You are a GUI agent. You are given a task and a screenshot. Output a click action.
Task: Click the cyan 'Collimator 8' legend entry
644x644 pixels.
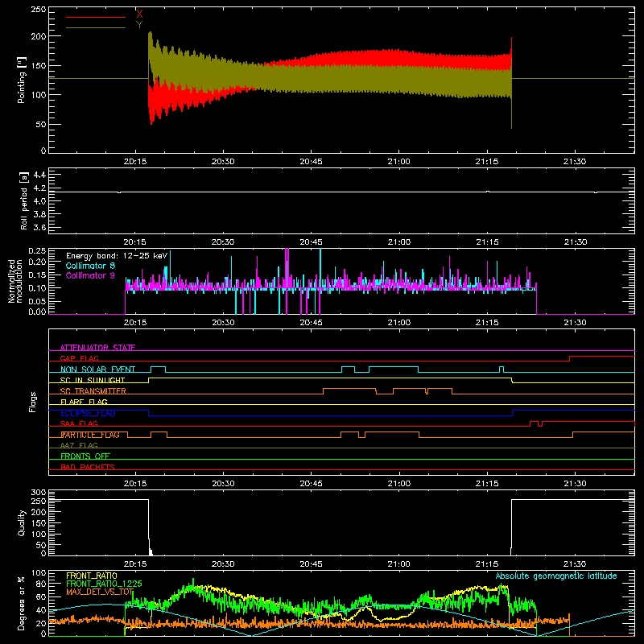coord(90,266)
